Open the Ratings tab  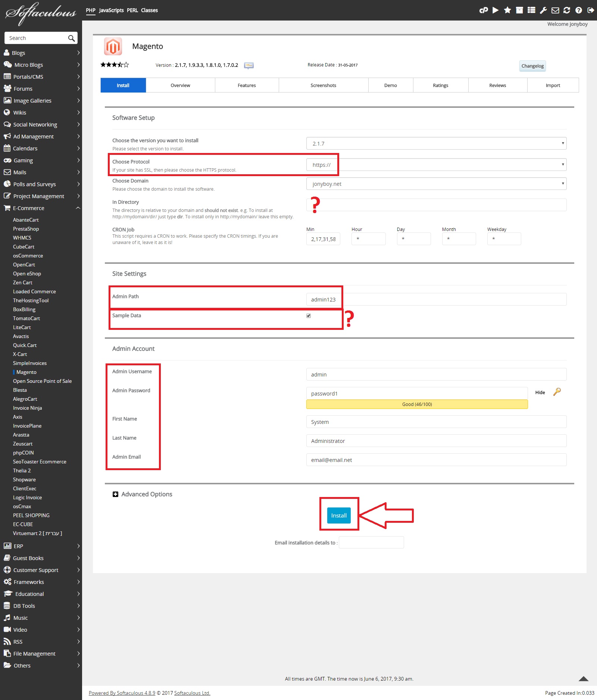tap(440, 85)
